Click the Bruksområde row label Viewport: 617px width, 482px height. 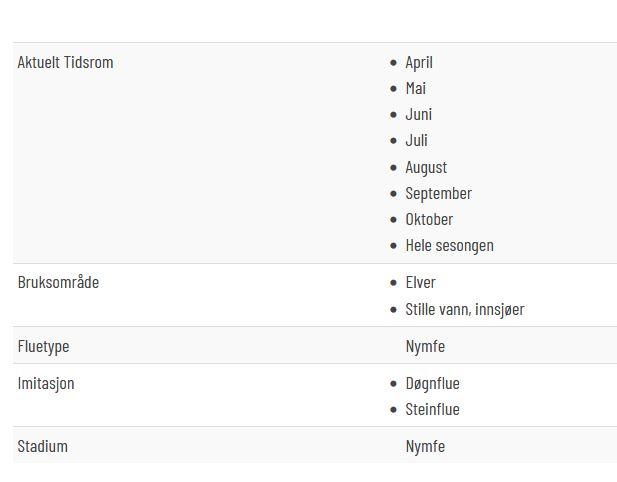(x=58, y=282)
